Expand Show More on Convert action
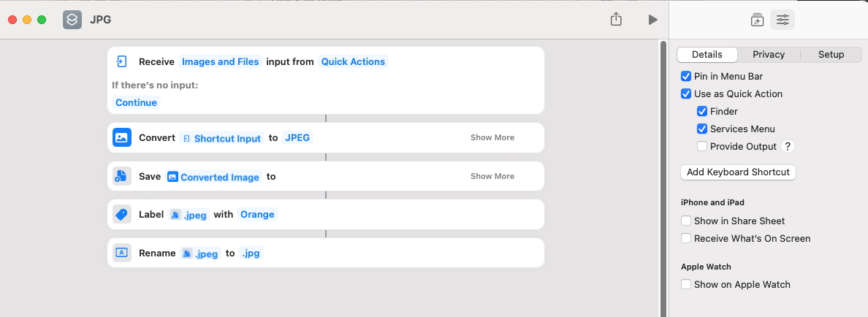The height and width of the screenshot is (317, 868). (x=492, y=137)
